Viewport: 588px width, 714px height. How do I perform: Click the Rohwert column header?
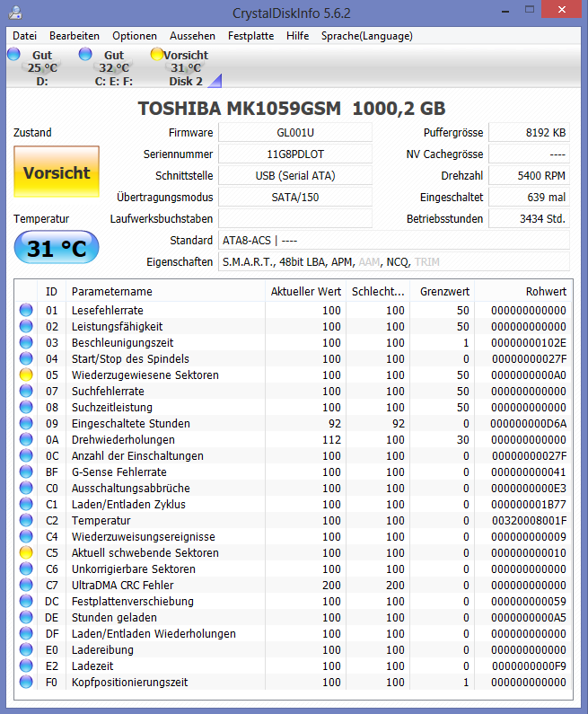pos(523,291)
